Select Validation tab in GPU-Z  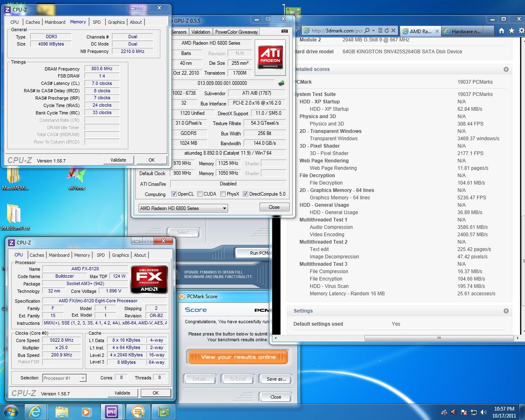pos(201,32)
